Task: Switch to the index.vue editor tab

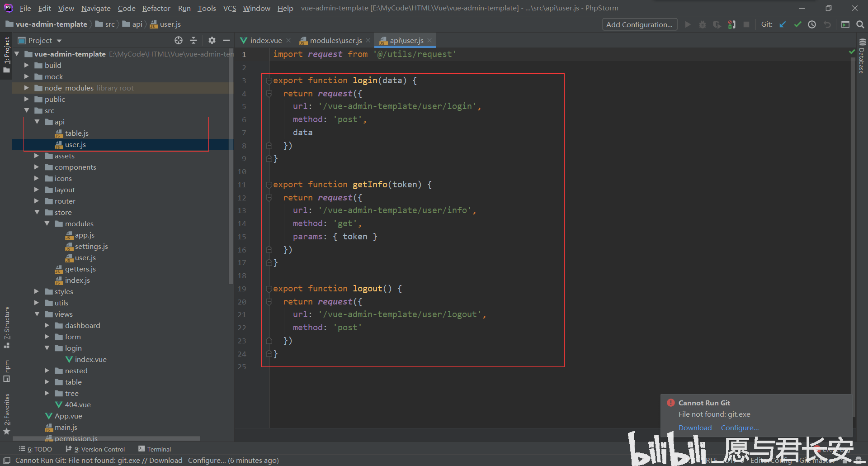Action: (x=265, y=40)
